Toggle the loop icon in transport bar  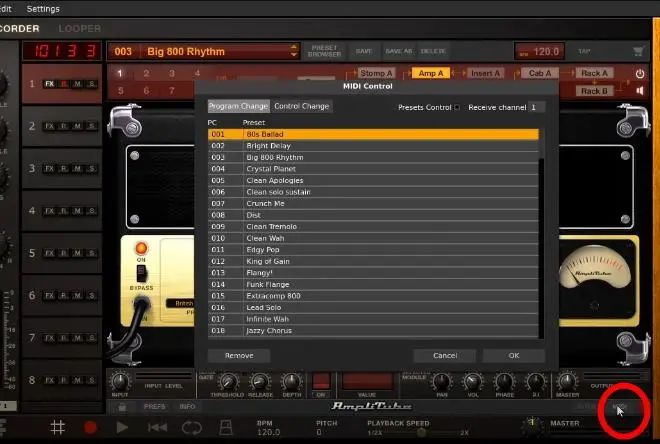[x=192, y=428]
